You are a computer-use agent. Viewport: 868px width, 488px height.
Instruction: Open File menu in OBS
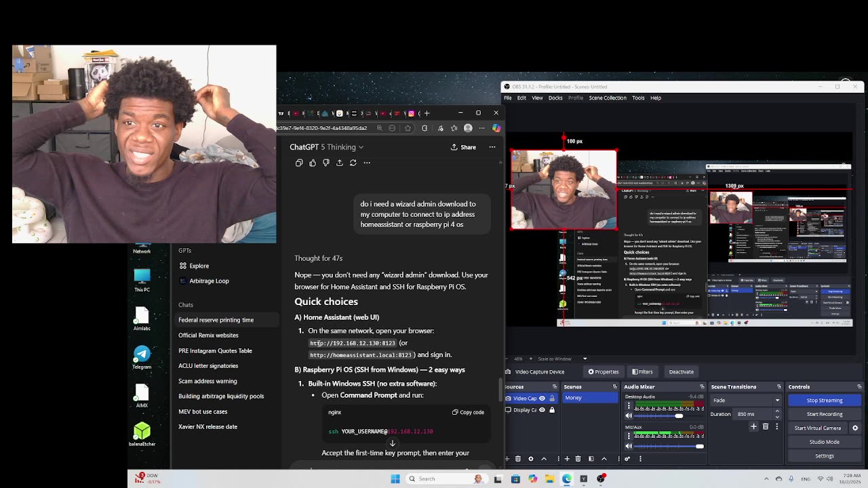tap(507, 98)
